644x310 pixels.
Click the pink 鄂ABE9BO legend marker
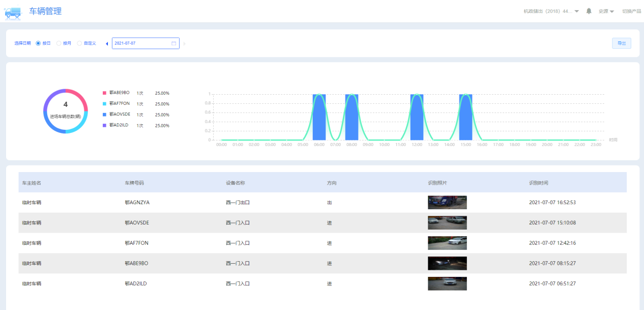point(105,93)
